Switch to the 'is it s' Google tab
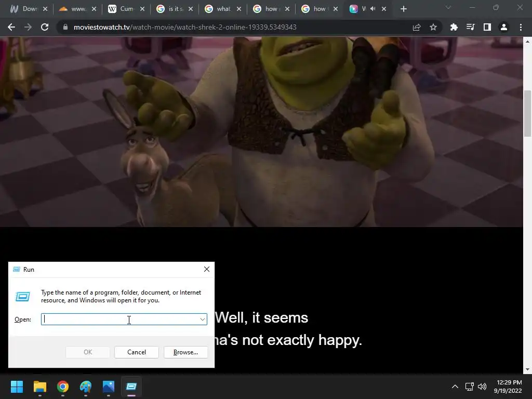Screen dimensions: 532x399 [x=175, y=9]
